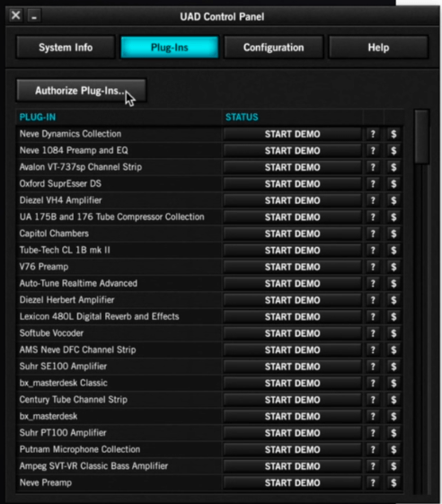Start demo for Capitol Chambers
442x504 pixels.
pyautogui.click(x=292, y=234)
